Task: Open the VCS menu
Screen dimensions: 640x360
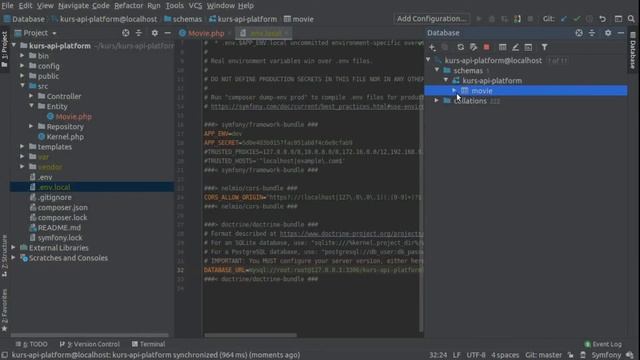Action: [195, 6]
